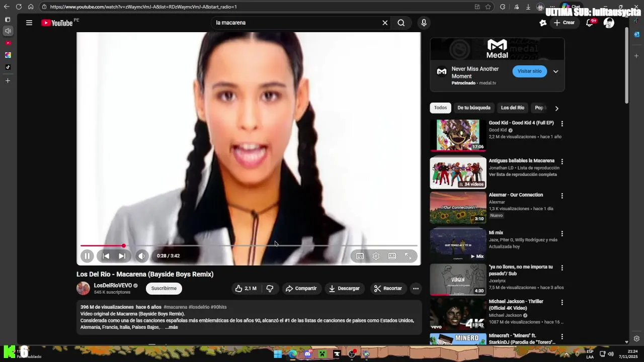Bookmark page with star icon
This screenshot has height=362, width=644.
coord(488,7)
